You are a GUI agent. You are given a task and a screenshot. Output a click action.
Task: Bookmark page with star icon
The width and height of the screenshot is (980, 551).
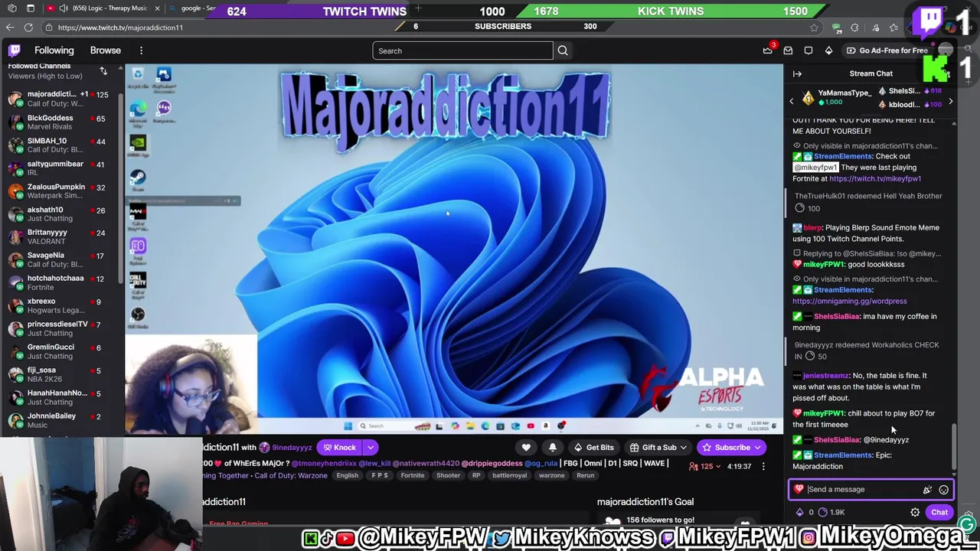[x=815, y=28]
